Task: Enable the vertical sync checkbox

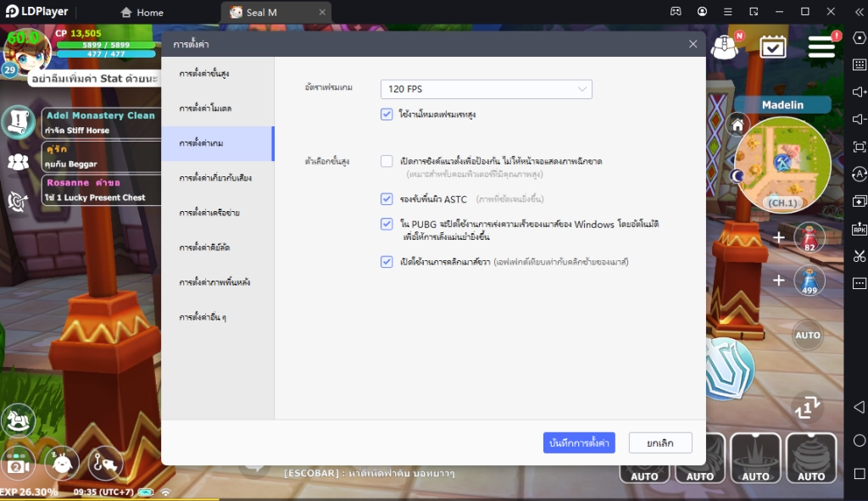Action: click(x=387, y=161)
